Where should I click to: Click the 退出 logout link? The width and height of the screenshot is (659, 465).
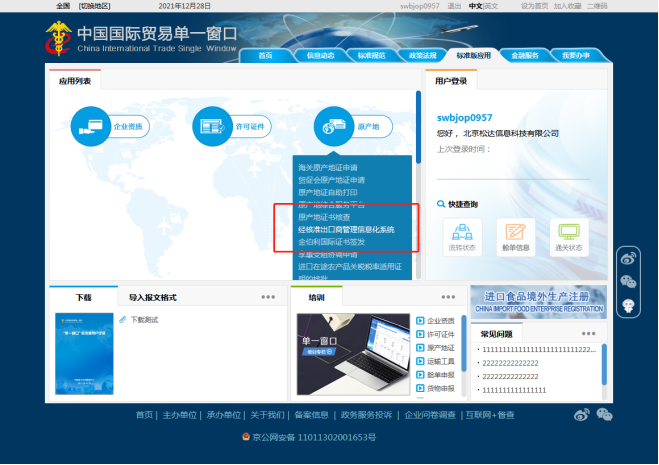click(x=454, y=6)
